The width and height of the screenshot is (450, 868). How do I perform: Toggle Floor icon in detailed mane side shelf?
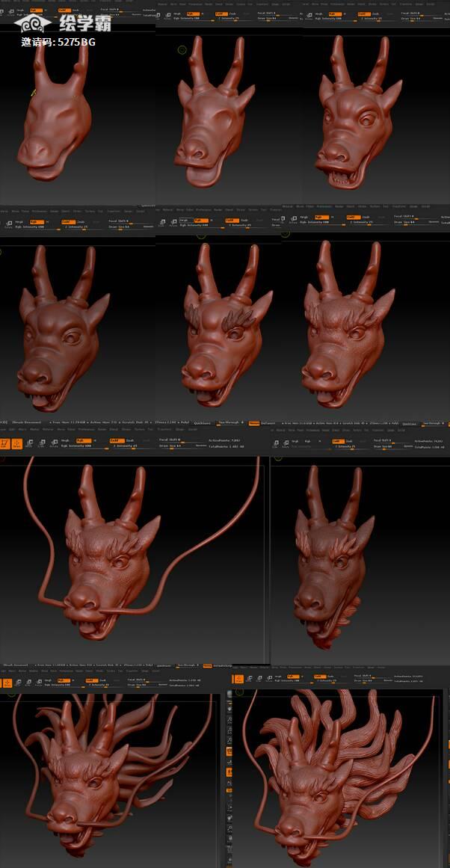pos(229,763)
